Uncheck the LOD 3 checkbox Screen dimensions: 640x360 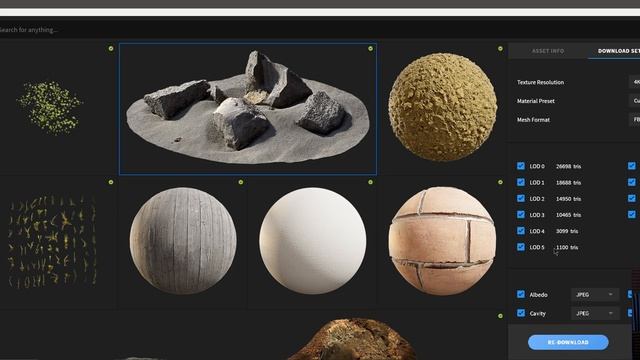coord(521,214)
